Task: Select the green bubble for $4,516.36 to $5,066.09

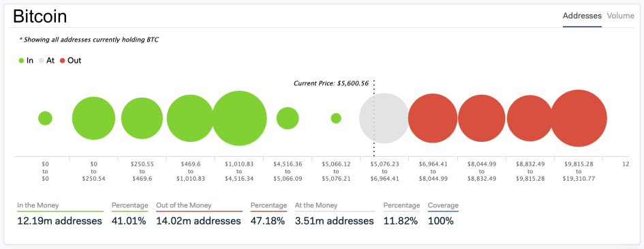Action: [x=288, y=118]
